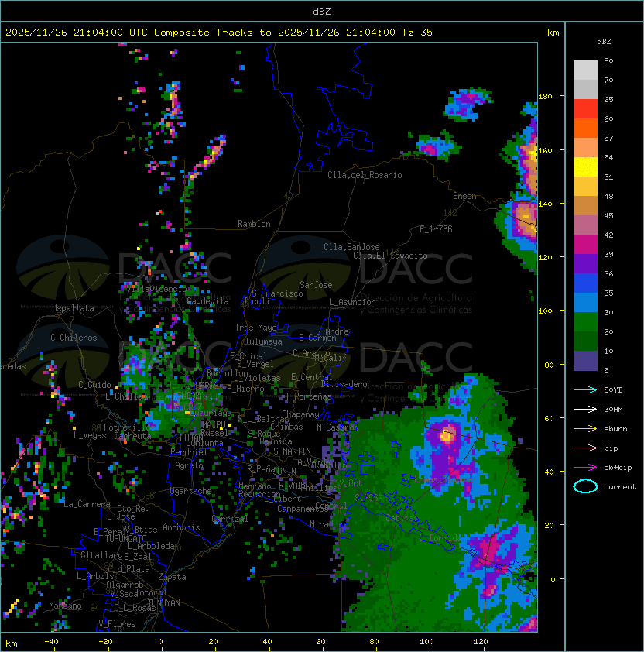644x652 pixels.
Task: Click the Clla.SanJose map label
Action: [x=351, y=247]
